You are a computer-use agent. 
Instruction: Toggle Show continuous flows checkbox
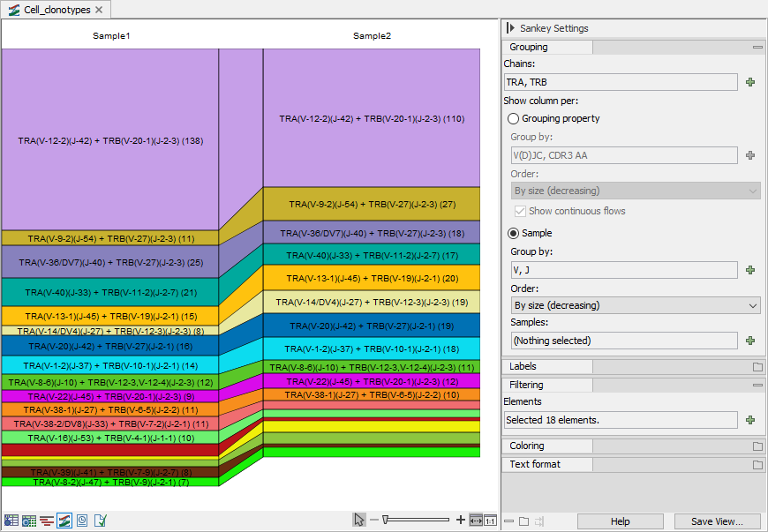[520, 211]
